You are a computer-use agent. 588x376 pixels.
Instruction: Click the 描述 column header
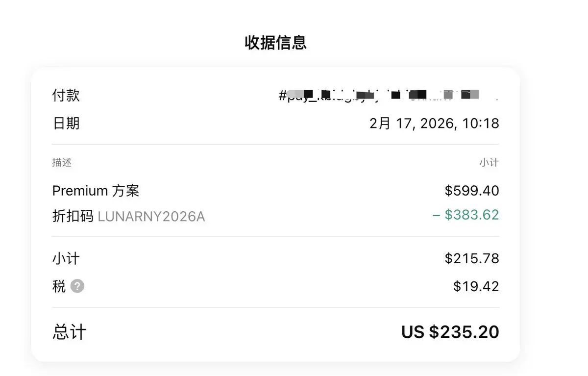(x=62, y=163)
